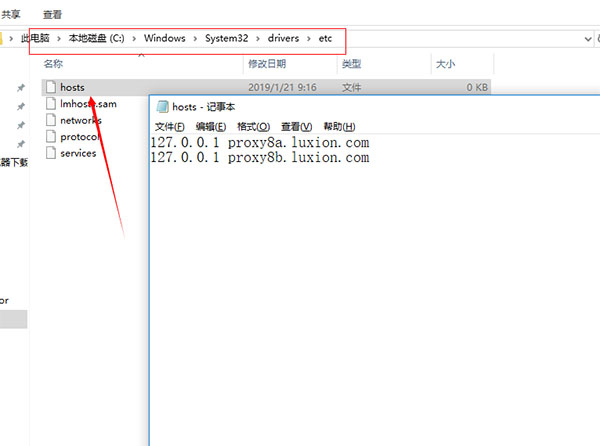600x446 pixels.
Task: Click the topmost pin icon in sidebar
Action: click(21, 88)
